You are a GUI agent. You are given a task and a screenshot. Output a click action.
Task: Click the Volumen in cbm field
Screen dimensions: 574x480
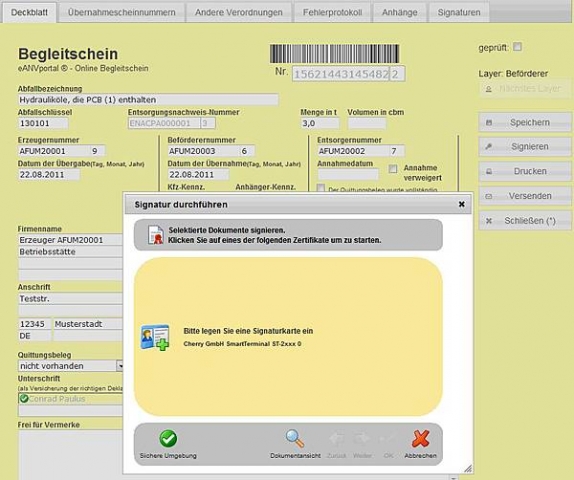[x=367, y=123]
